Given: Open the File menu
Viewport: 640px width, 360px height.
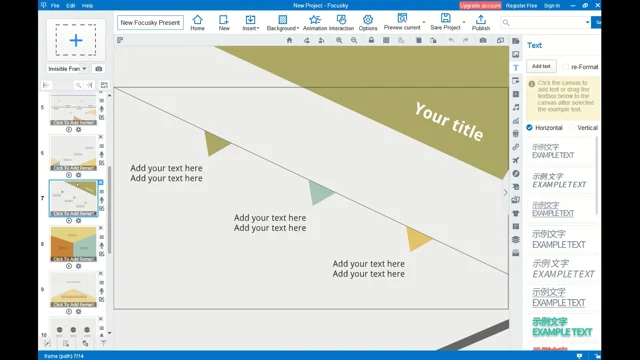Looking at the screenshot, I should pos(55,6).
